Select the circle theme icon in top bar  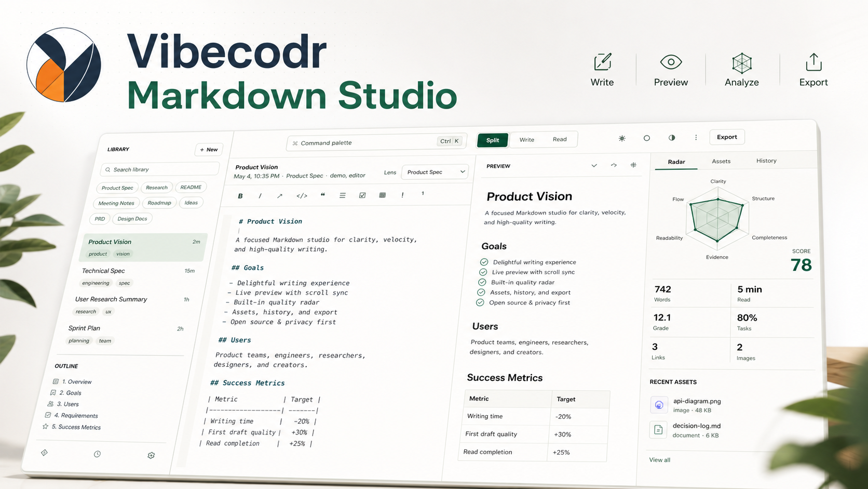646,138
